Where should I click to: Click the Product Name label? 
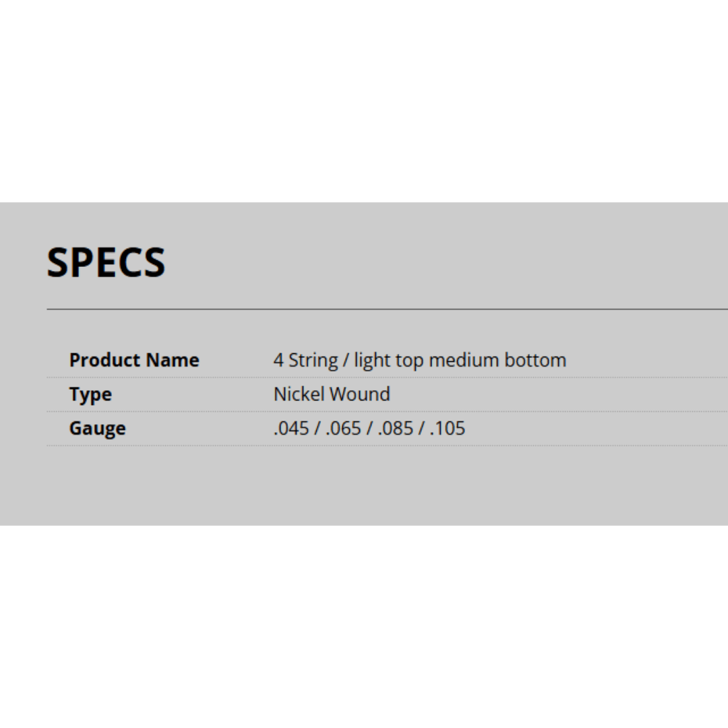(x=134, y=360)
